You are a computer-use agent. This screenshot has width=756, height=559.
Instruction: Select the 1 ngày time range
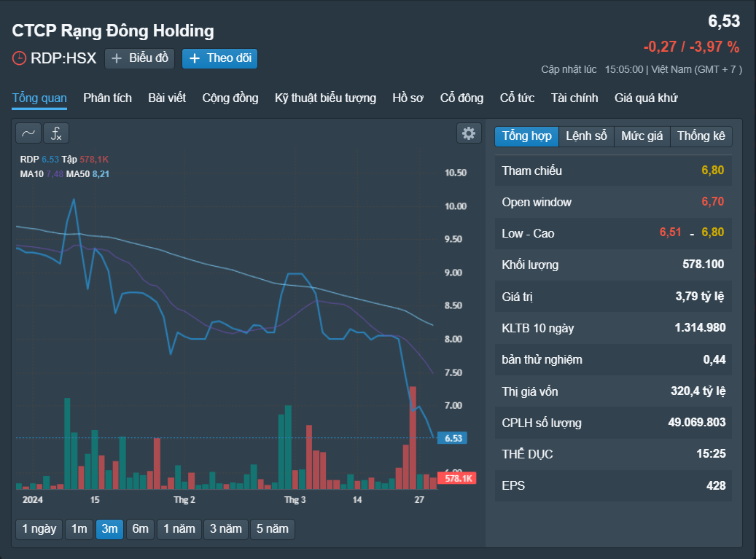[39, 529]
